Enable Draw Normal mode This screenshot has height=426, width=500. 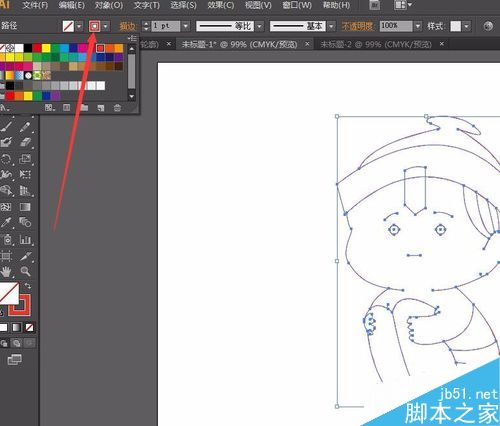[4, 343]
